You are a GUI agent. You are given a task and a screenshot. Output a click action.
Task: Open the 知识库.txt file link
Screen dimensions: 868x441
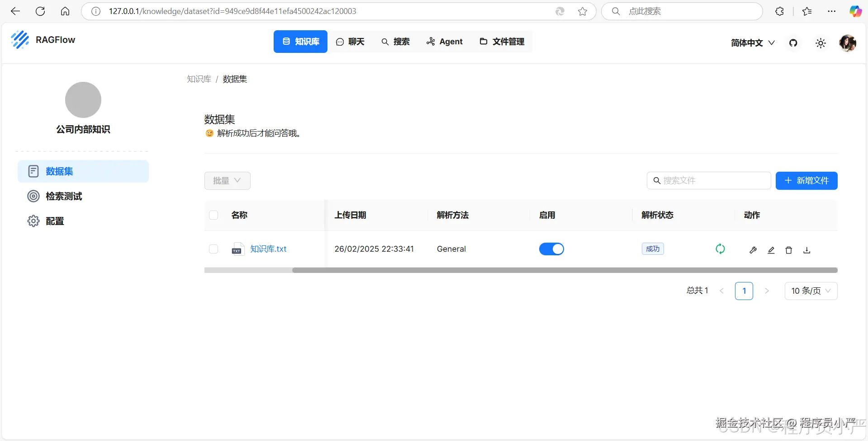point(268,249)
